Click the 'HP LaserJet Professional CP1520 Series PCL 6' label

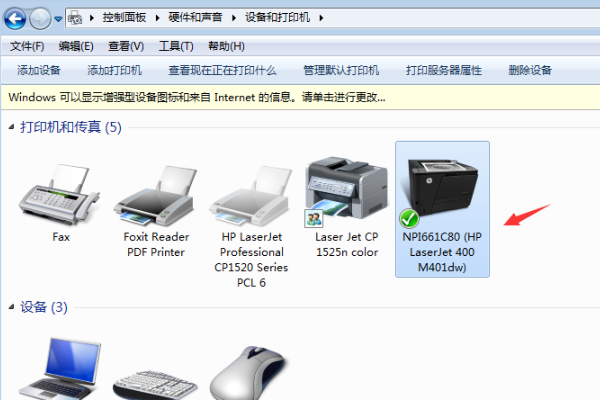tap(251, 260)
